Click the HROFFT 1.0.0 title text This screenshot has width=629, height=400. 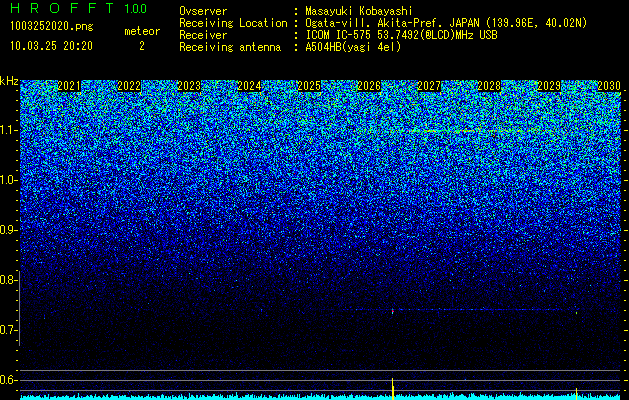tap(79, 8)
